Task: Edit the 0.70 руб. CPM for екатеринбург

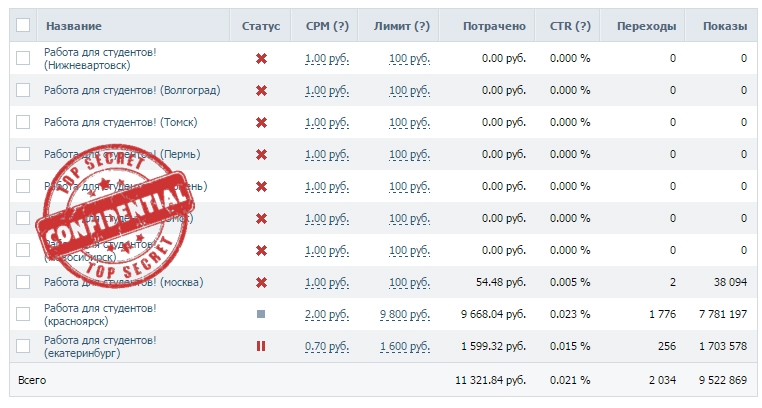Action: (327, 347)
